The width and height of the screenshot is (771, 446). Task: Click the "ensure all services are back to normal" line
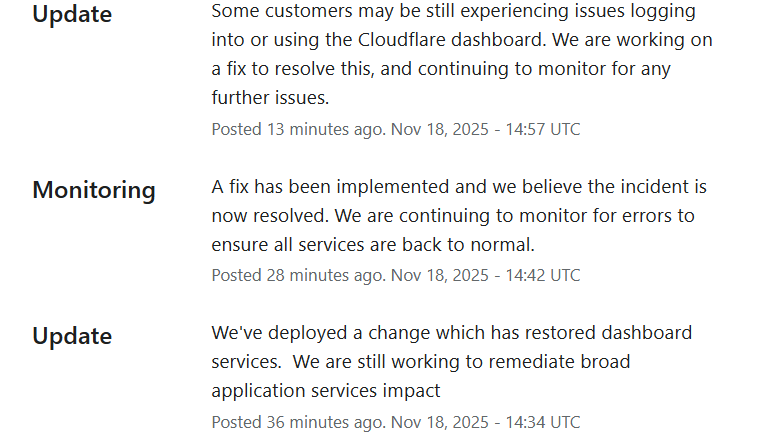374,245
